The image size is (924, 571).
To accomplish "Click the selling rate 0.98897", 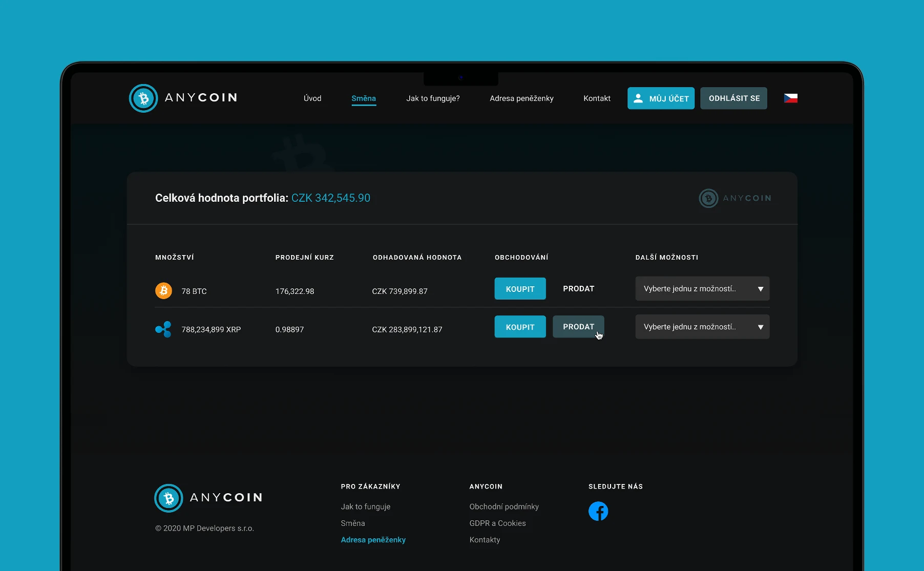I will (289, 330).
